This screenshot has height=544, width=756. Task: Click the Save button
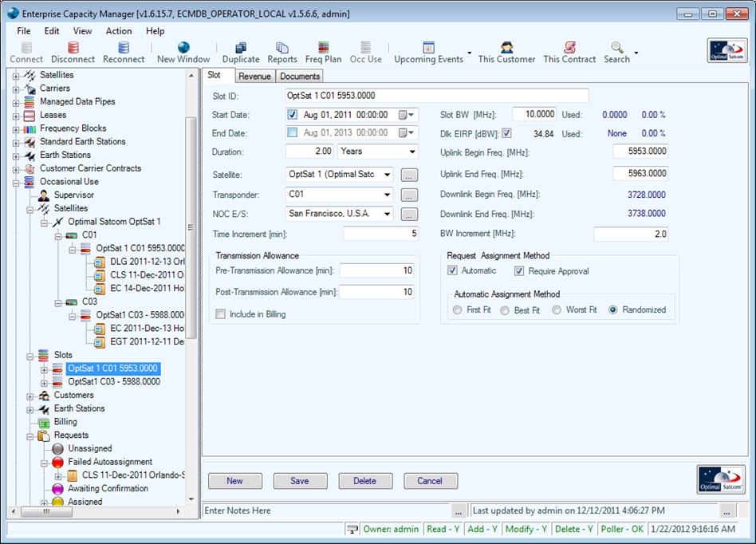click(300, 481)
